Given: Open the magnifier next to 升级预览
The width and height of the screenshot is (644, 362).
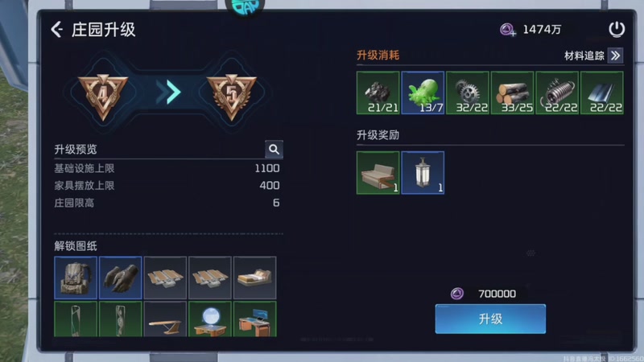Looking at the screenshot, I should 274,149.
